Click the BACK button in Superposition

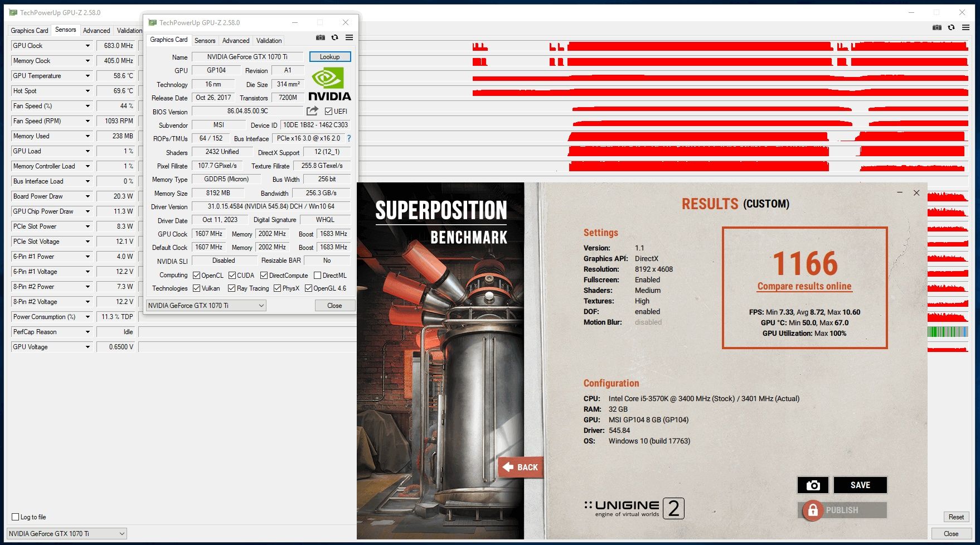click(521, 467)
